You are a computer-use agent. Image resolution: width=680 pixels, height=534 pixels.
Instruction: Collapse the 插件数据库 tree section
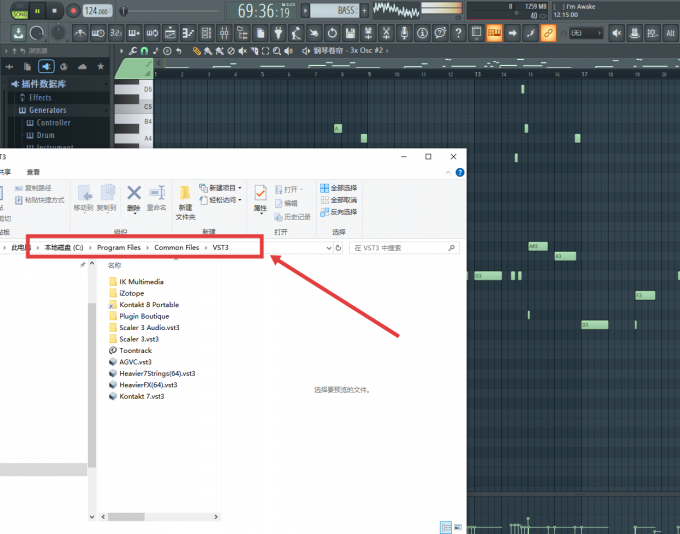tap(106, 84)
